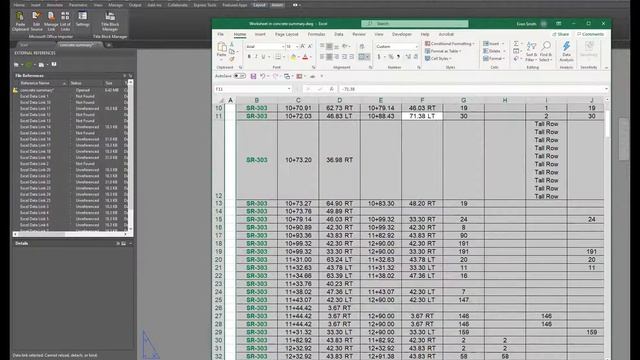Open the font size dropdown in Excel
640x360 pixels.
pyautogui.click(x=297, y=47)
